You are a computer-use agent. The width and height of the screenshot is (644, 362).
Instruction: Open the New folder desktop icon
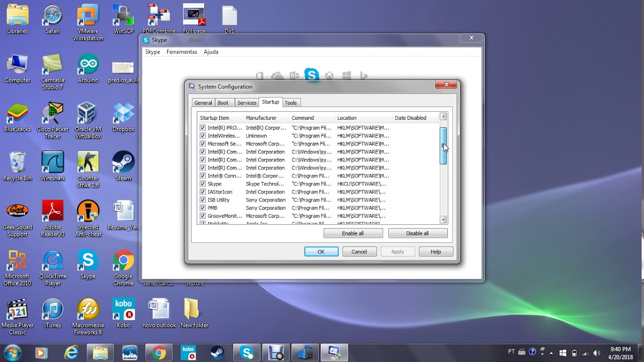(194, 314)
